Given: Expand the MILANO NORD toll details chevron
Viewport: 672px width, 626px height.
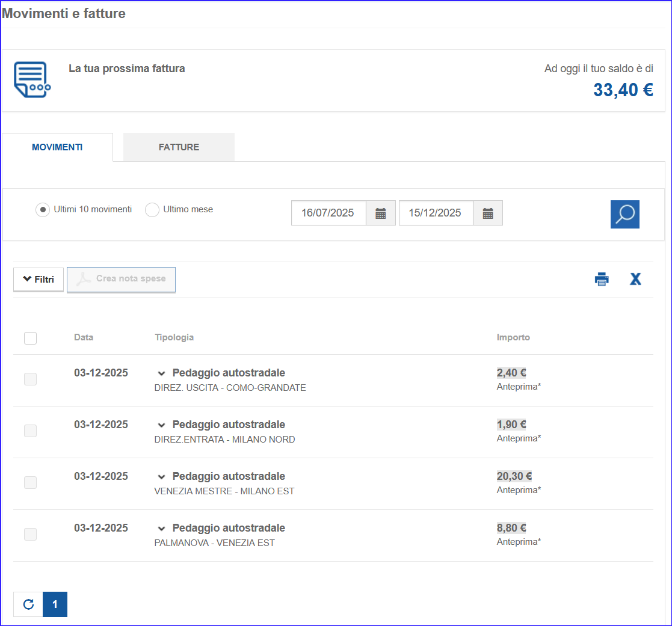Looking at the screenshot, I should click(x=162, y=425).
